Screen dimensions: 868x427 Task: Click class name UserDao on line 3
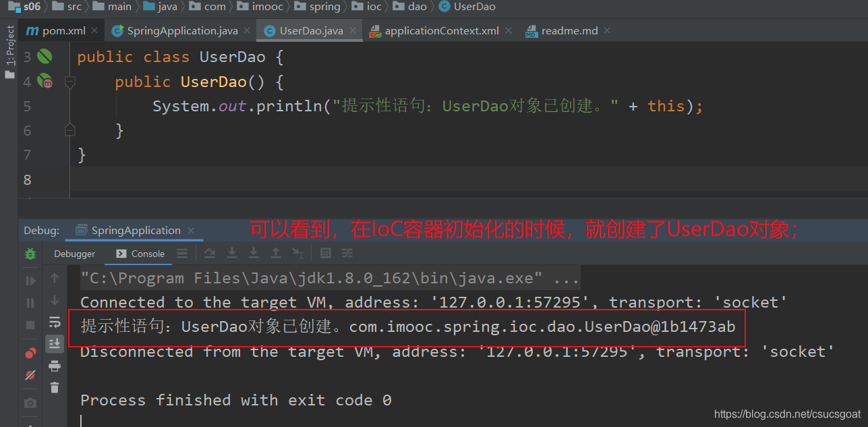tap(233, 57)
